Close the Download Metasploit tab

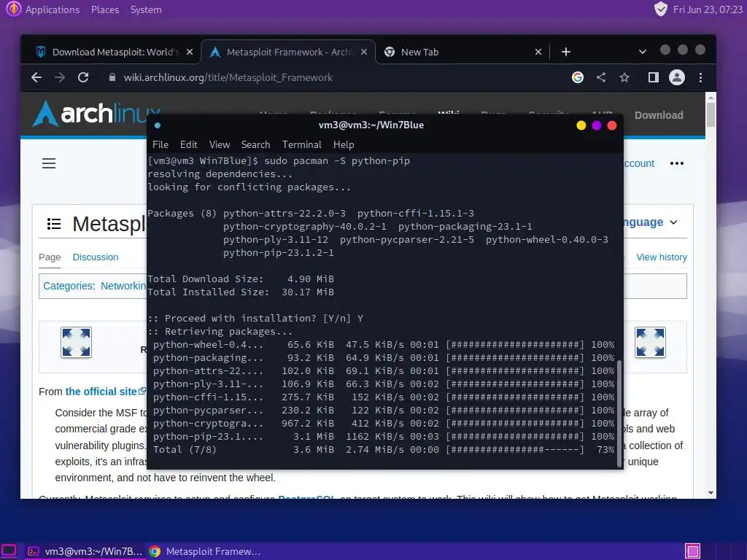click(190, 52)
